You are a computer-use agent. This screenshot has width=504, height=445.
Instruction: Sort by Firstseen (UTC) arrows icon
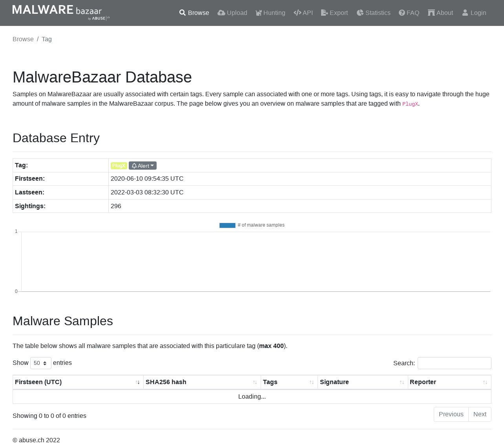point(138,382)
